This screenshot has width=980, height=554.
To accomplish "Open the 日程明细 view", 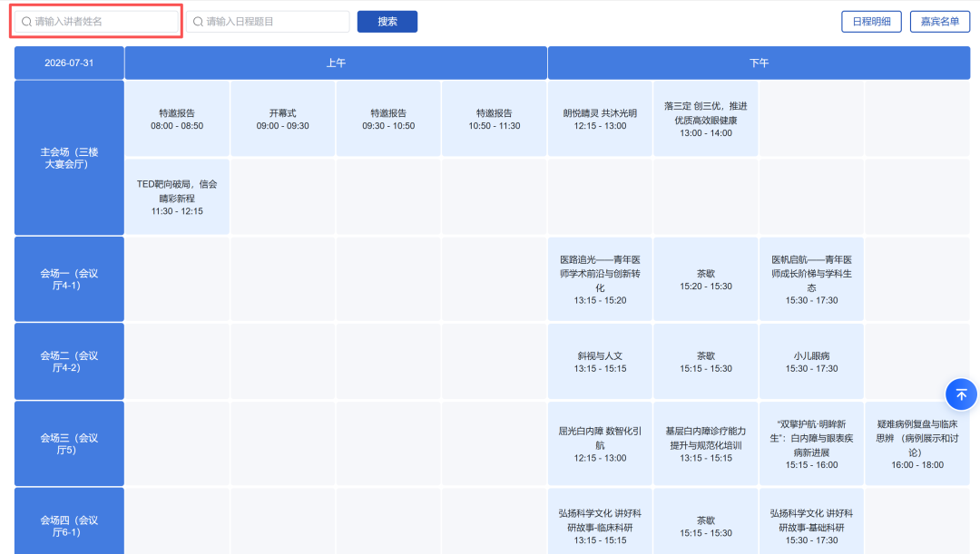I will [x=871, y=21].
